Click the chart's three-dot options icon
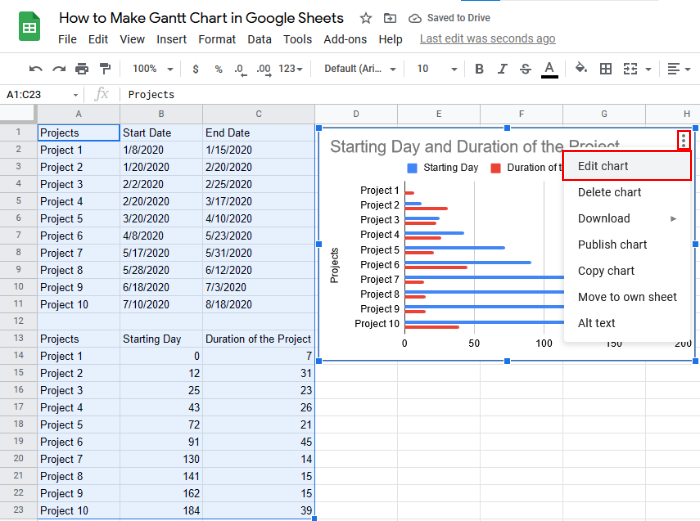 pos(683,140)
